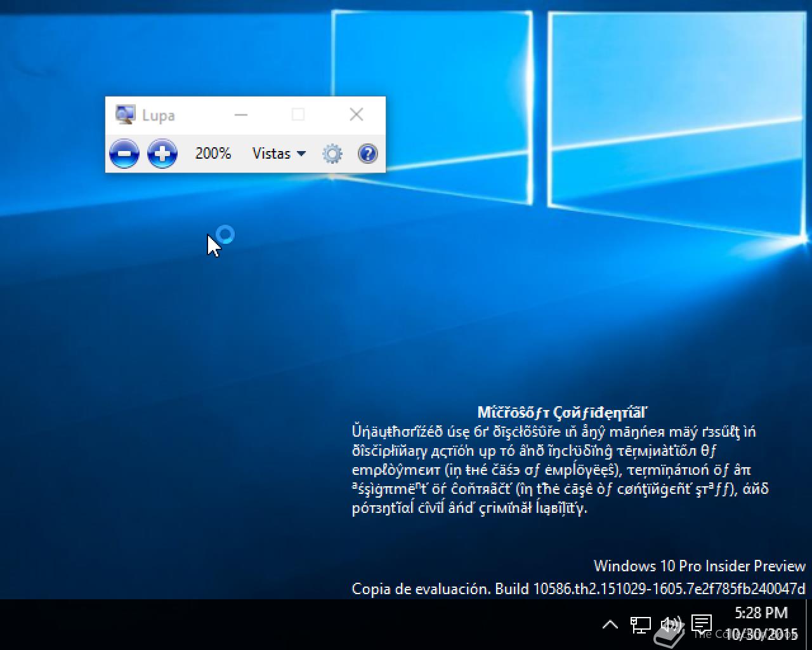Open Lupa options via gear icon
This screenshot has width=812, height=650.
pos(332,154)
